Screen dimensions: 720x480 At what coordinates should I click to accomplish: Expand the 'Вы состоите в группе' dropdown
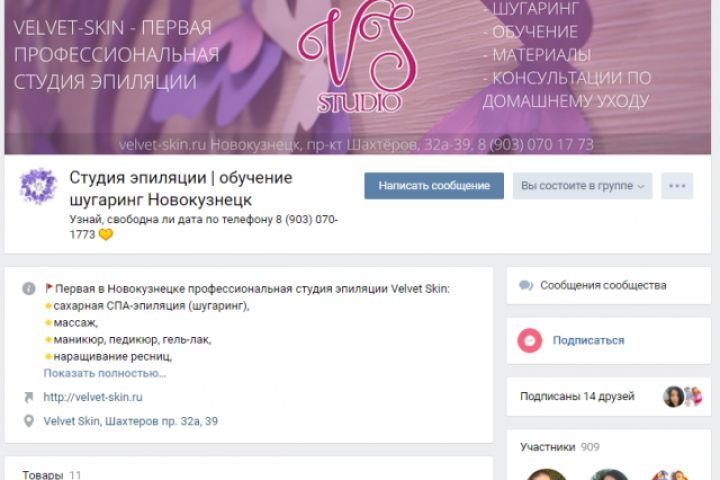tap(582, 186)
